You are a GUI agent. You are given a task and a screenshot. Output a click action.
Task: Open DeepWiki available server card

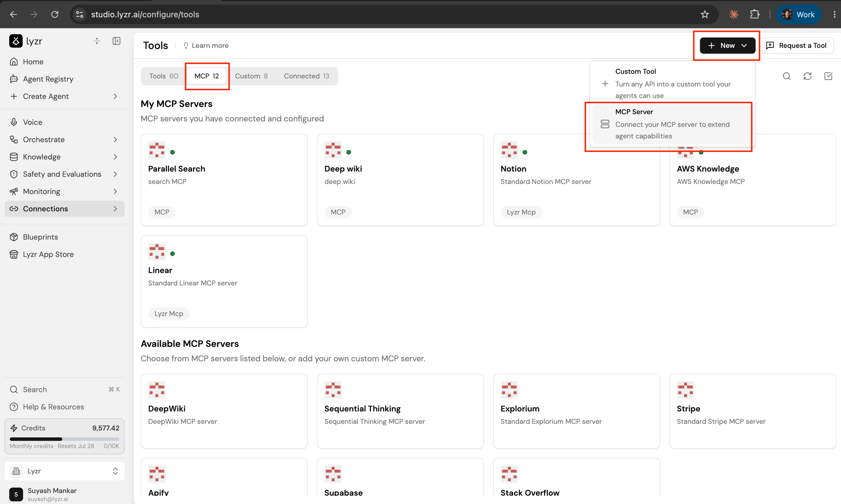[224, 411]
